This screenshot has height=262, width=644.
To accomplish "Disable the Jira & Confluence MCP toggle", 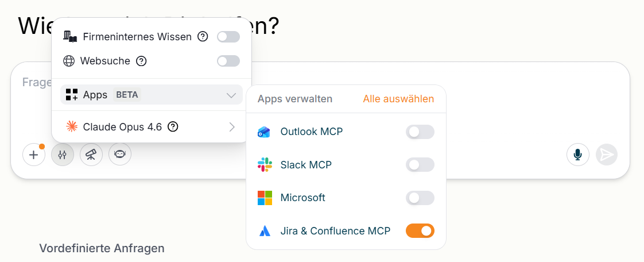I will 420,231.
